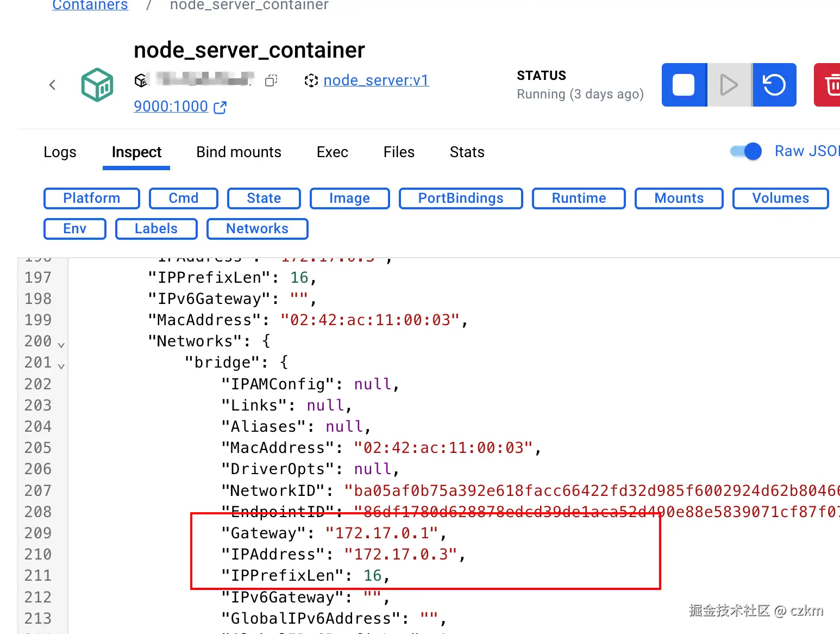Screen dimensions: 840x634
Task: Open the Bind mounts tab
Action: [239, 152]
